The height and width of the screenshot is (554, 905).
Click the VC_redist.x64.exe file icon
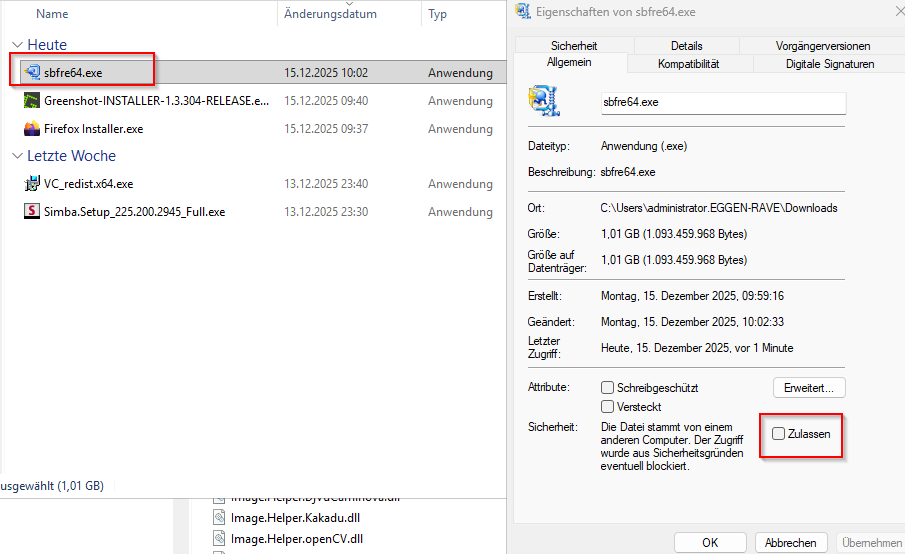click(x=31, y=183)
